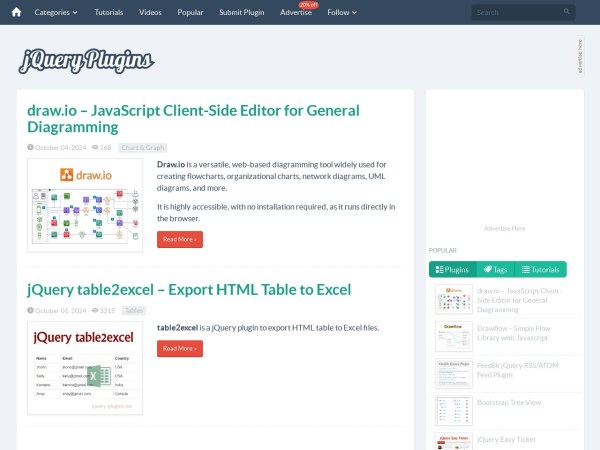Screen dimensions: 600x450
Task: Open the draw.io article thumbnail image
Action: point(85,205)
